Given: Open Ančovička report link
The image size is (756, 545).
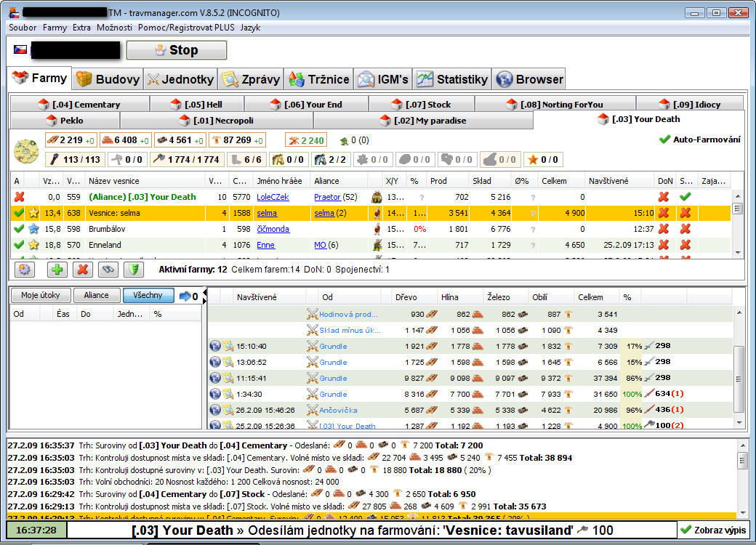Looking at the screenshot, I should [338, 410].
